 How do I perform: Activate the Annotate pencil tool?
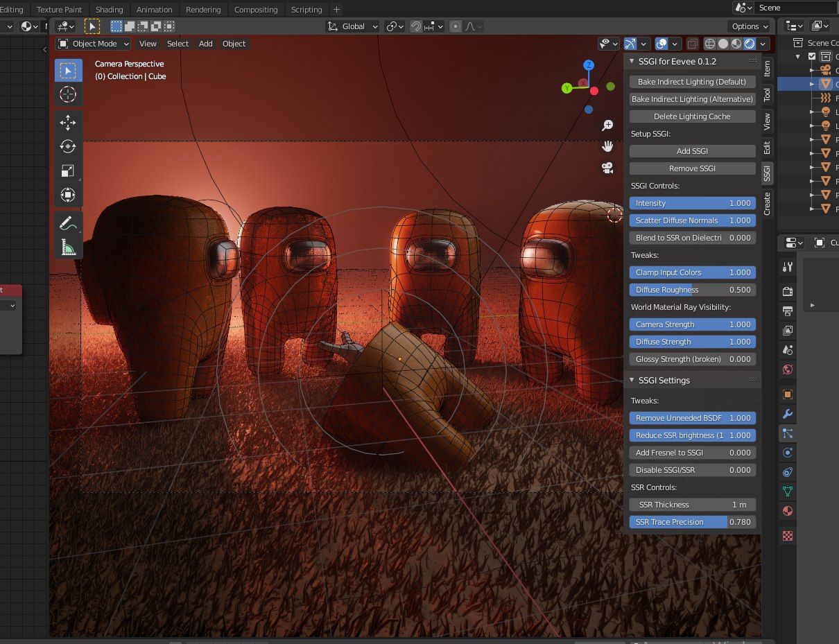click(x=68, y=223)
